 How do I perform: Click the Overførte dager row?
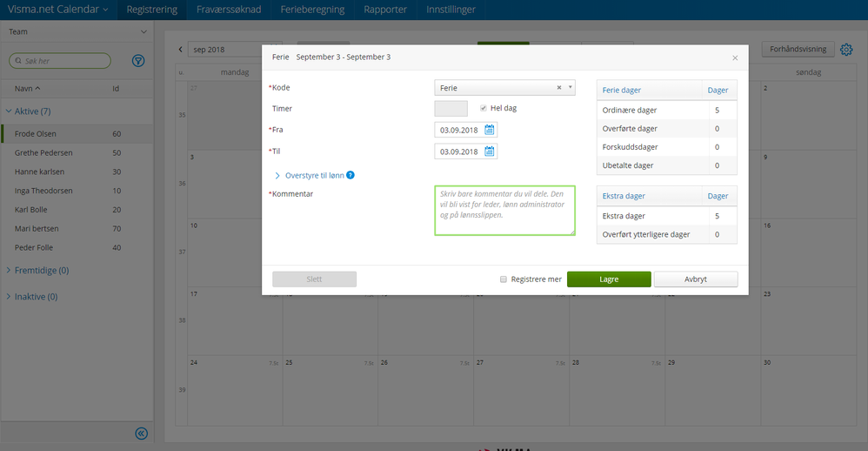(x=666, y=129)
